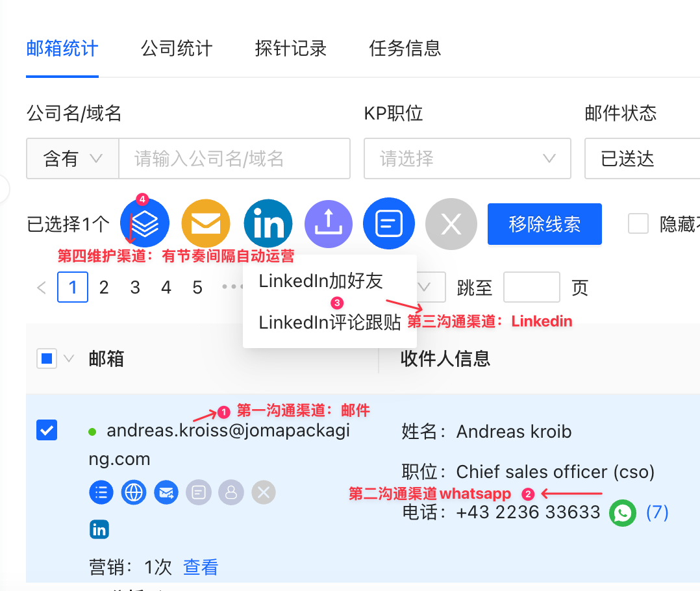Click the blue note icon in toolbar
The height and width of the screenshot is (591, 700).
[389, 223]
